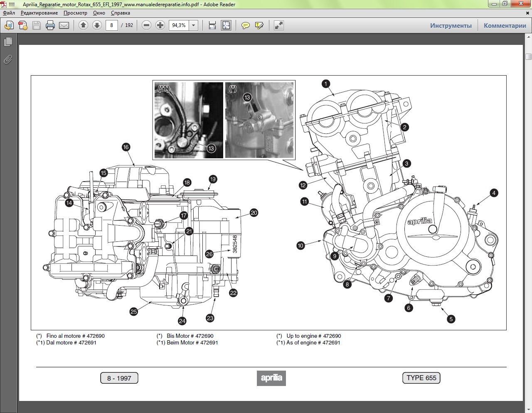Viewport: 532px width, 413px height.
Task: Send file by email envelope icon
Action: (64, 25)
